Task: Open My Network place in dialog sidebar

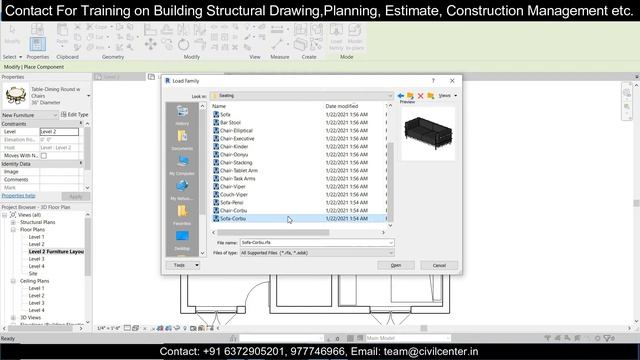Action: (x=182, y=190)
